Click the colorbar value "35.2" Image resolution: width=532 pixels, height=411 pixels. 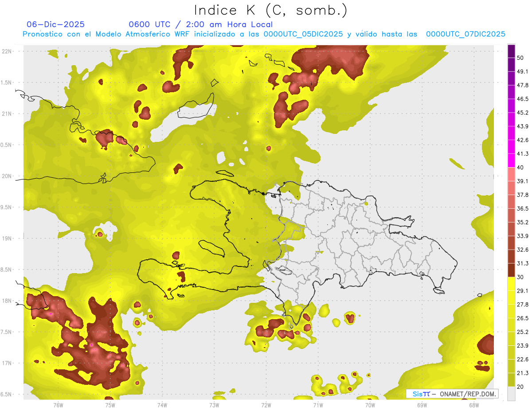(523, 222)
